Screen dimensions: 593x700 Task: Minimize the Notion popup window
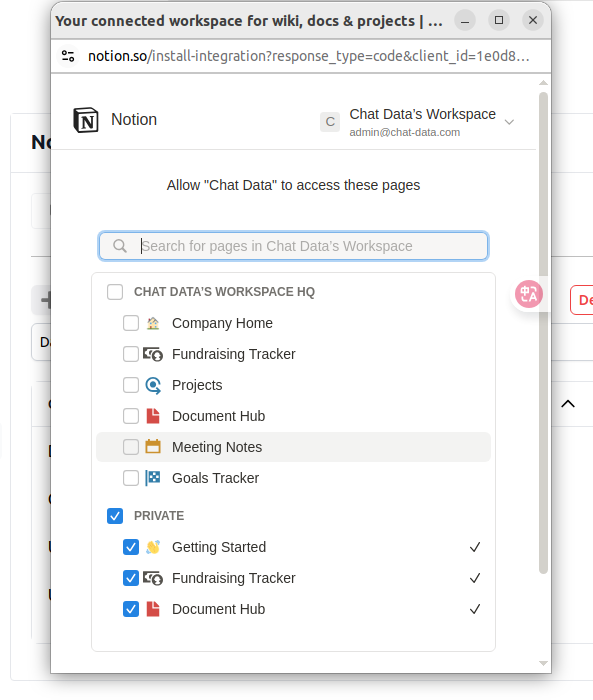(x=465, y=21)
